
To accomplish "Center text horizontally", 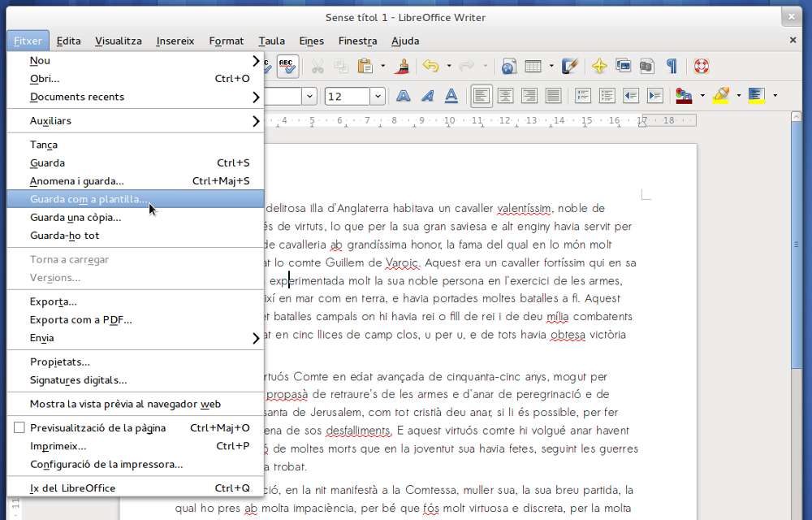I will pos(505,96).
